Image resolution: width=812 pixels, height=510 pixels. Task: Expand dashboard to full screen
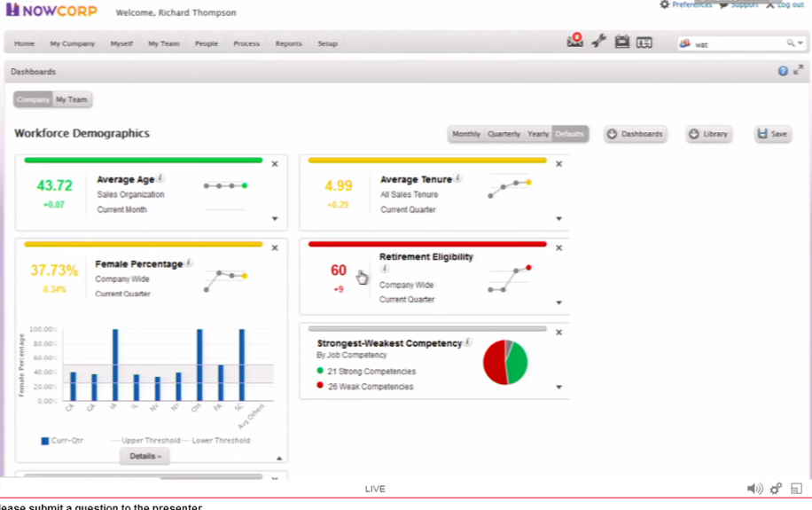coord(798,69)
